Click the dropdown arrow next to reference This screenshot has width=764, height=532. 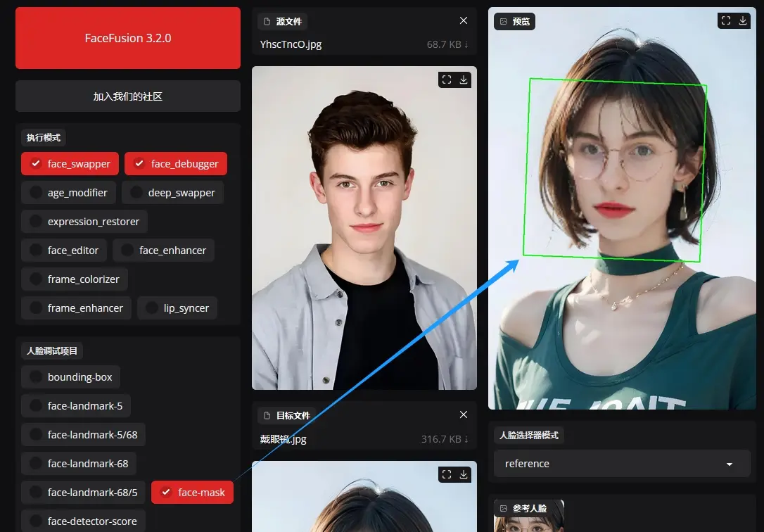pyautogui.click(x=730, y=464)
